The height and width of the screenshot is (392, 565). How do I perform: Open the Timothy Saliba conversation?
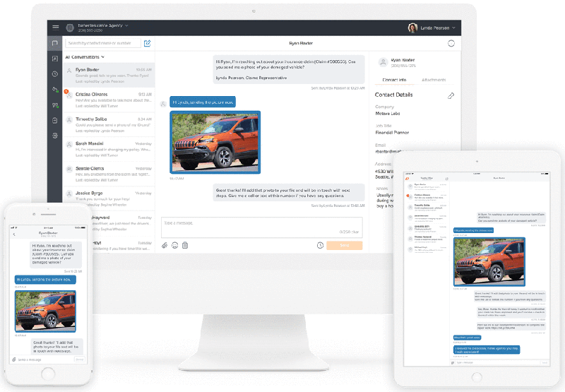tap(109, 124)
